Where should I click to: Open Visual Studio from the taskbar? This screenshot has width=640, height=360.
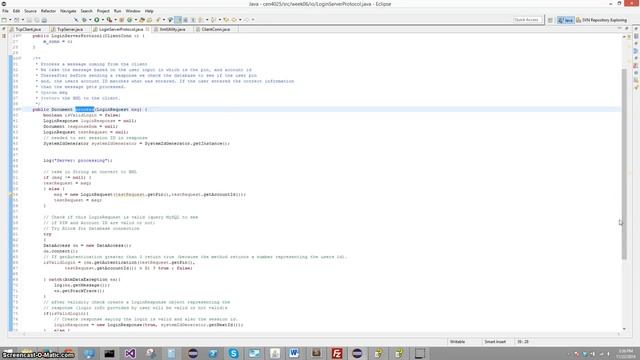pyautogui.click(x=130, y=353)
